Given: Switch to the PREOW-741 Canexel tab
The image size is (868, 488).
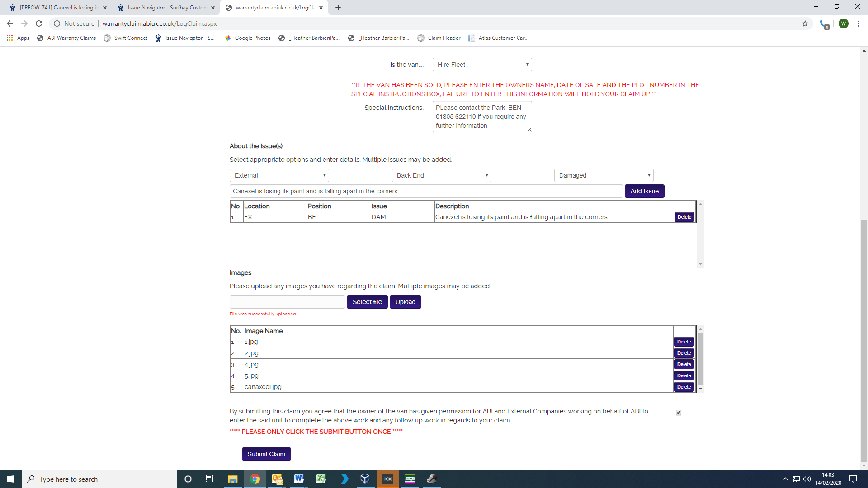Looking at the screenshot, I should (x=57, y=8).
